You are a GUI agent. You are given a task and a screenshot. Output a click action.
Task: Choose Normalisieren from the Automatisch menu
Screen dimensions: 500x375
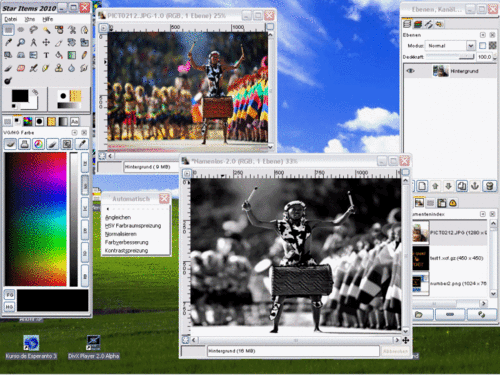(x=121, y=234)
